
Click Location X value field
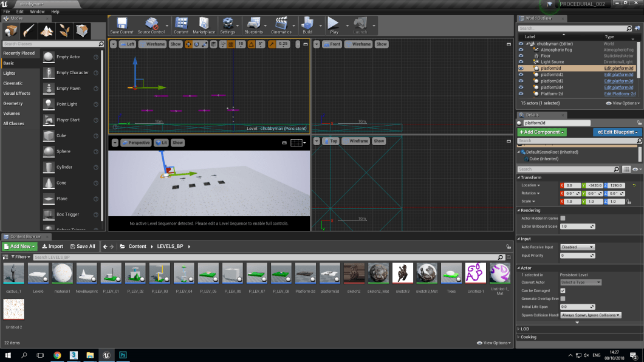(572, 185)
